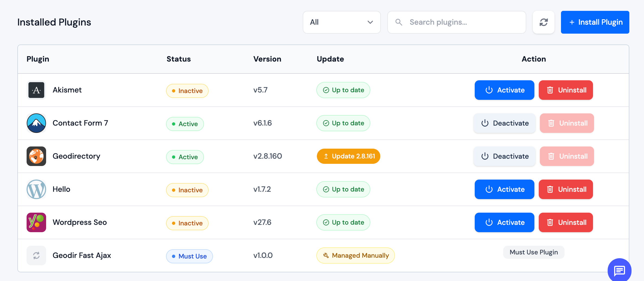Click the Geodirectory plugin name
Screen dimensions: 644x281
(x=76, y=156)
